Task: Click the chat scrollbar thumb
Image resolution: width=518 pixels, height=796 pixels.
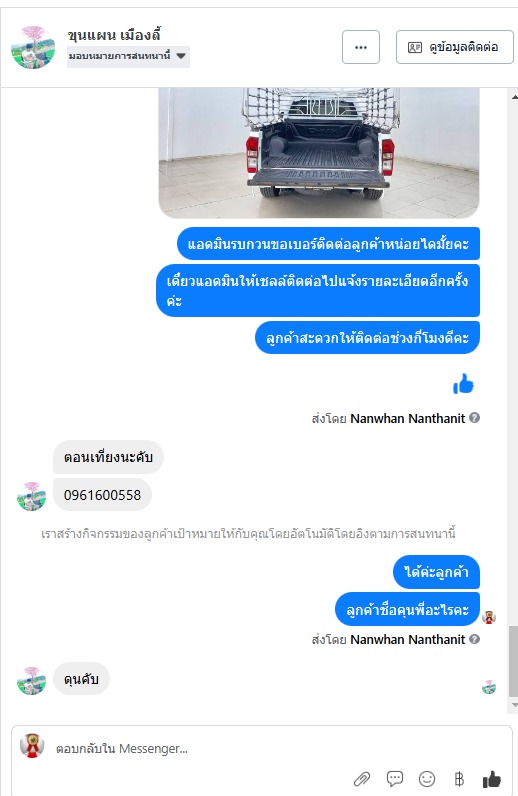Action: (514, 661)
